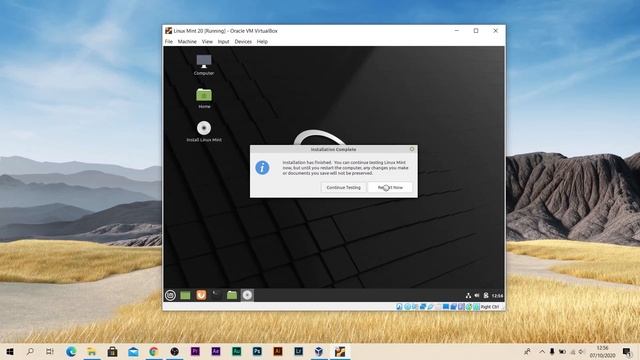
Task: Open the VirtualBox View menu
Action: 207,42
